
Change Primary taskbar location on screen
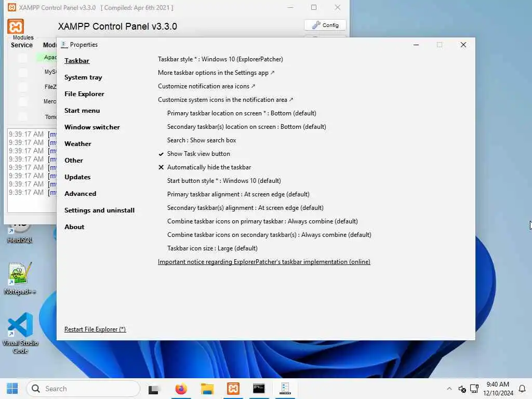point(242,113)
